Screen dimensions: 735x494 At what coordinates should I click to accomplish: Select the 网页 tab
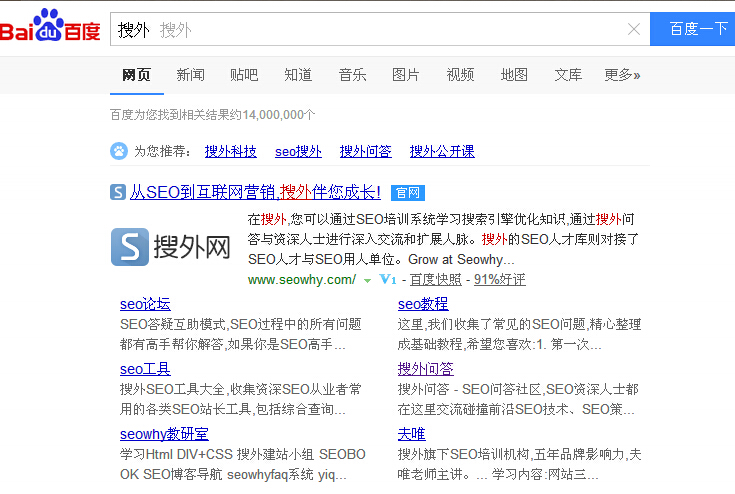click(x=136, y=75)
